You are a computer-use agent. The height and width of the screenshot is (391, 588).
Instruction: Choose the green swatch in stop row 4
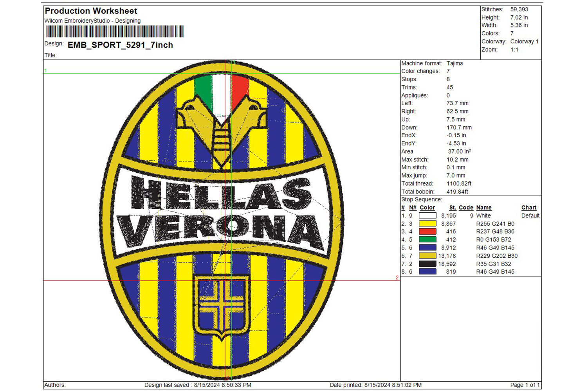pyautogui.click(x=427, y=240)
